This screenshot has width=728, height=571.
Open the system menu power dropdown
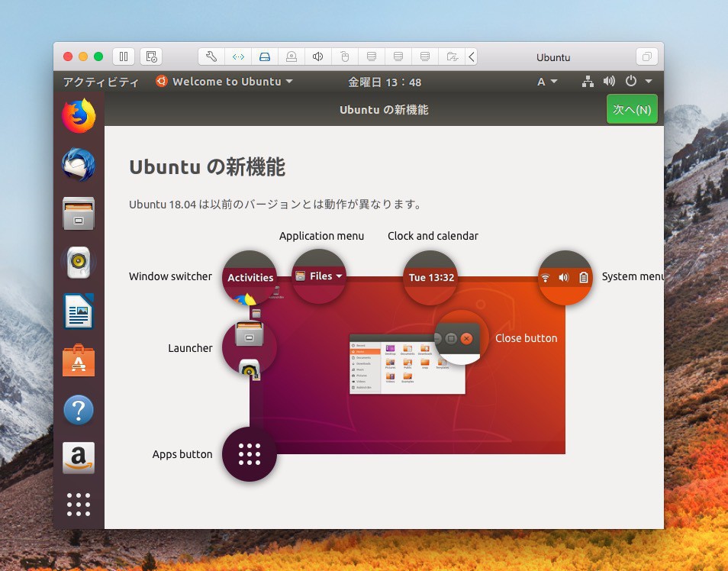coord(638,82)
